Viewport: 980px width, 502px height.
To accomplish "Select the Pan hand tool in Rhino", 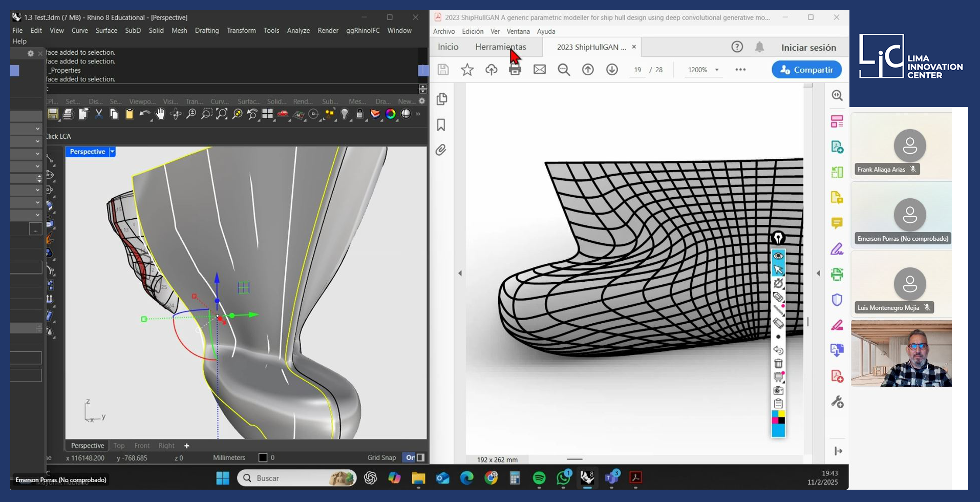I will click(x=160, y=114).
